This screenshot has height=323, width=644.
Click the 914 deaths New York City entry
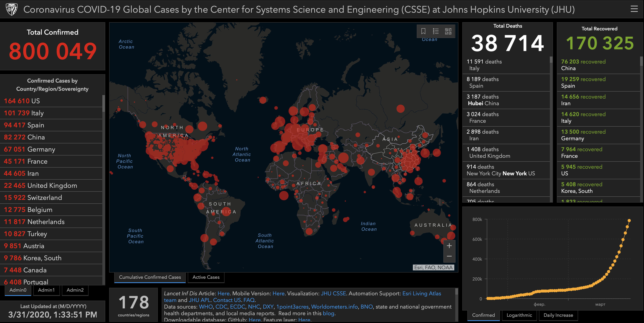click(506, 170)
